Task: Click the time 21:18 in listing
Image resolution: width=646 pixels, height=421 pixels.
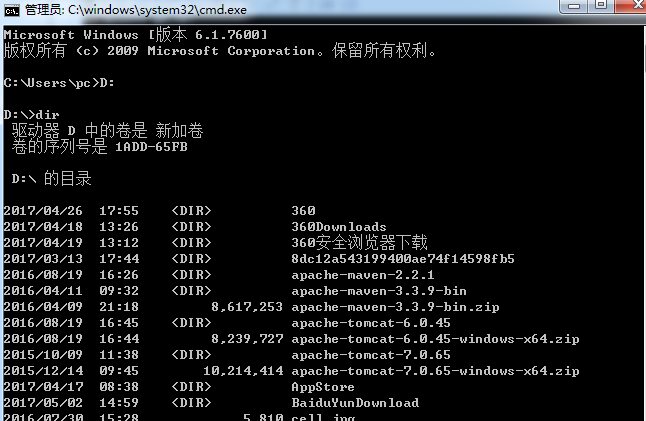Action: coord(119,307)
